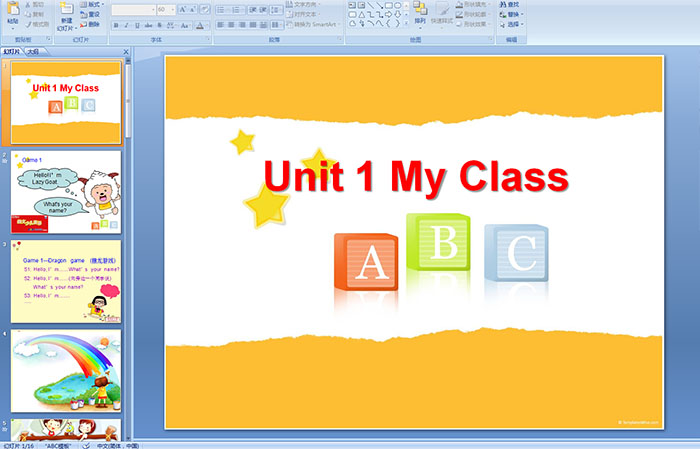Open the font name combo box
The image size is (700, 449).
(x=133, y=9)
